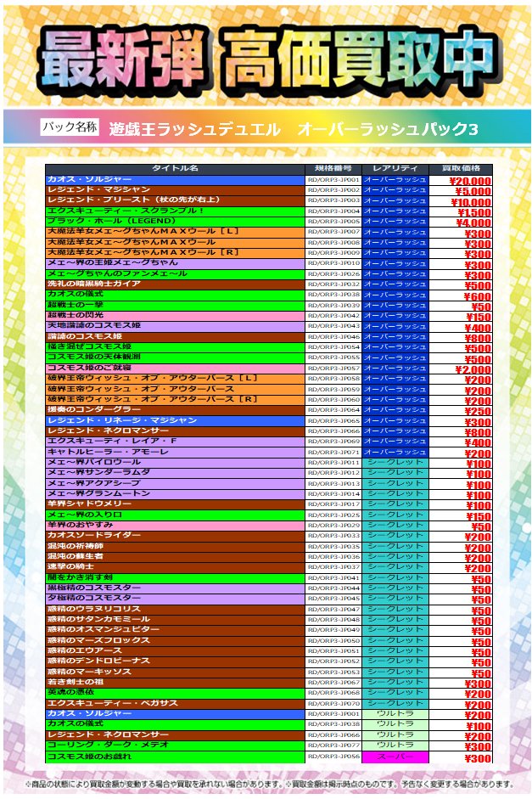The height and width of the screenshot is (799, 532).
Task: Select '掻き混ぜコスモス姫' title cell
Action: click(x=175, y=347)
